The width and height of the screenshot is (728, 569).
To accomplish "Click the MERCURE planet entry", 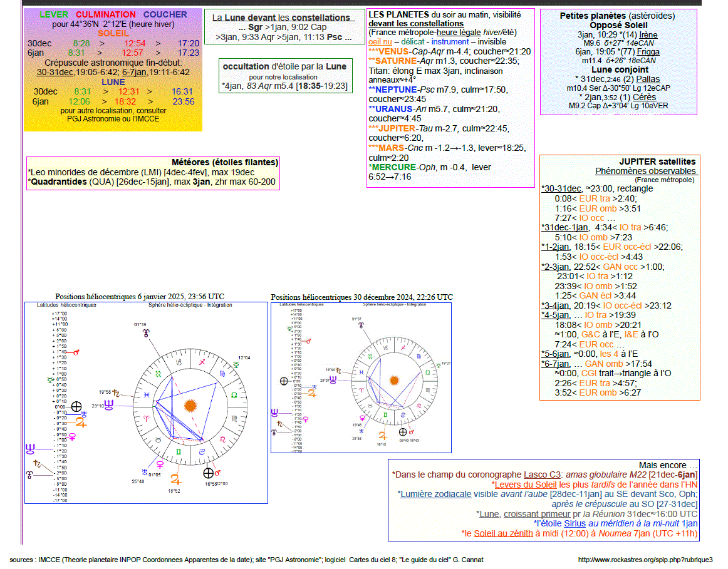I will click(392, 167).
